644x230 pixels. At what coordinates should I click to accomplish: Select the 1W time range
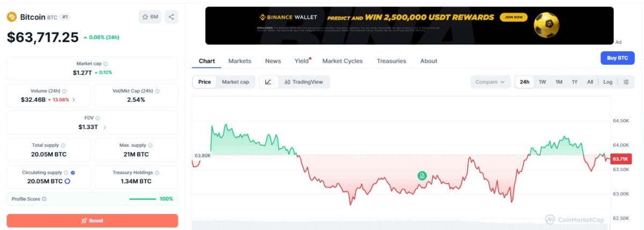point(543,82)
